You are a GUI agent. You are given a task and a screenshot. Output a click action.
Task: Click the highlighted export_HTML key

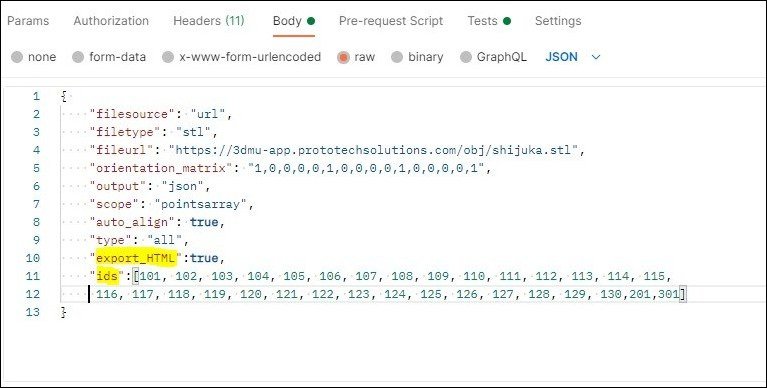point(136,258)
